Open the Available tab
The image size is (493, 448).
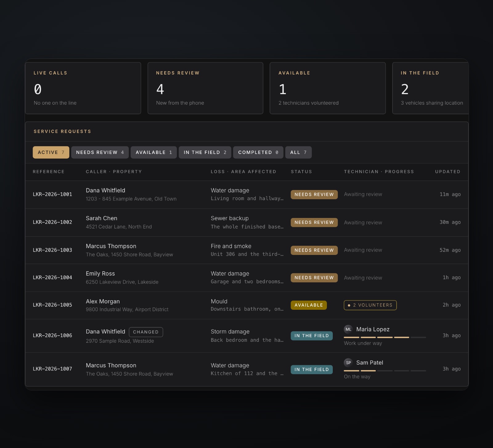[x=154, y=152]
